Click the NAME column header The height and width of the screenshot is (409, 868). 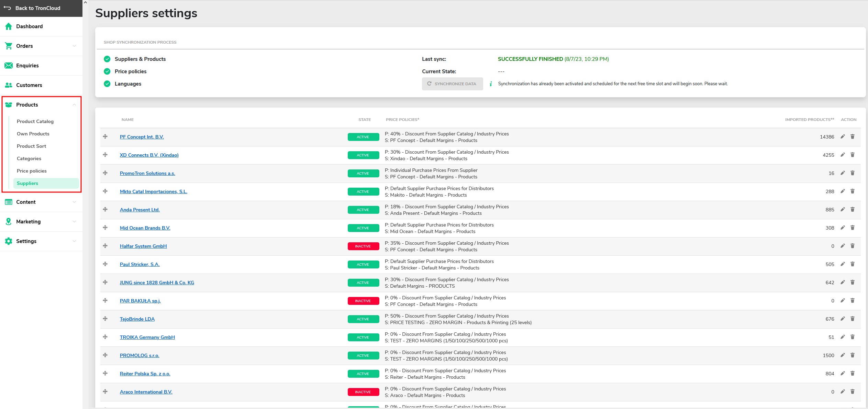tap(127, 120)
